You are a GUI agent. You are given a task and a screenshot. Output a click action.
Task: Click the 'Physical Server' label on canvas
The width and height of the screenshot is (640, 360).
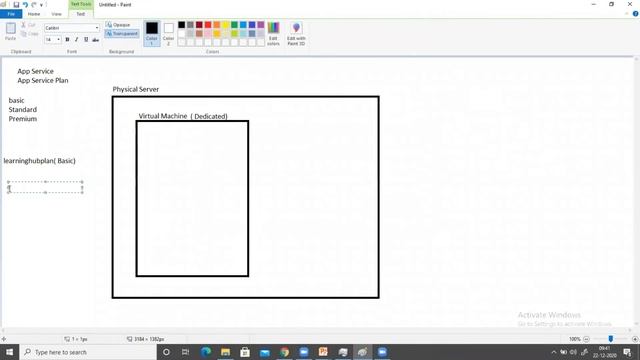pyautogui.click(x=136, y=89)
